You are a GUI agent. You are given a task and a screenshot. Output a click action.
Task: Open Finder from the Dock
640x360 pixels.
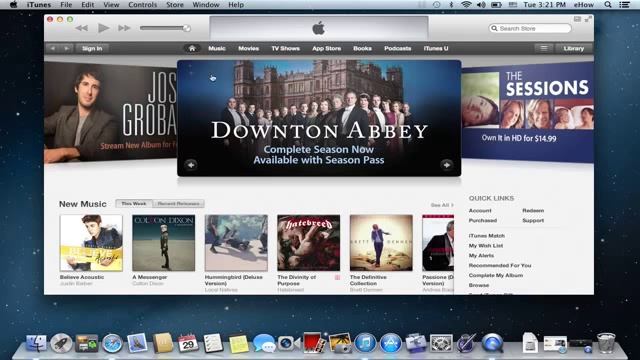tap(36, 343)
